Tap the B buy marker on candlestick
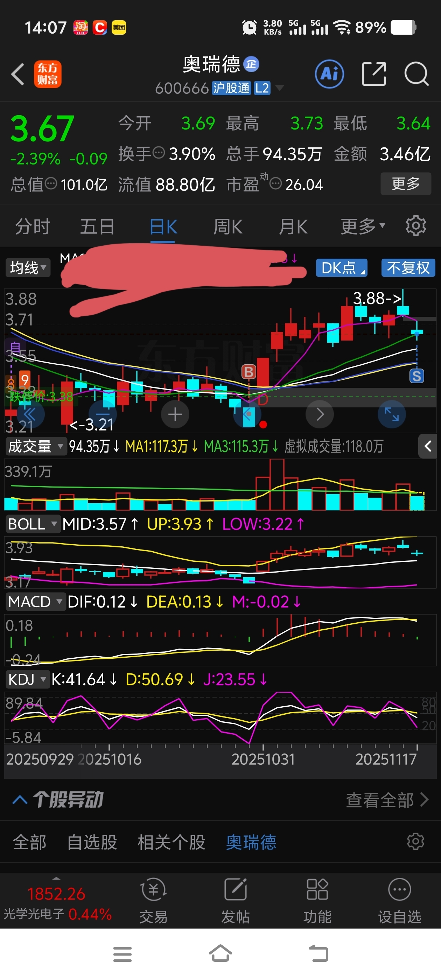Viewport: 441px width, 980px height. point(249,371)
